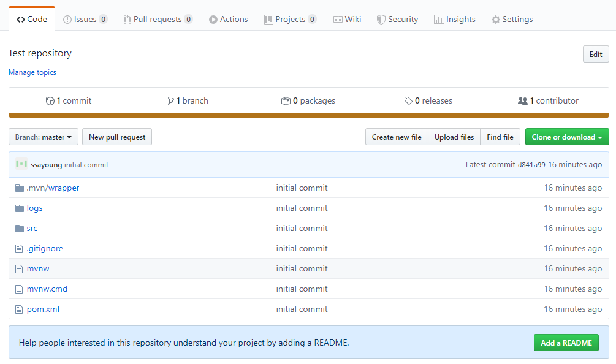Click the file icon for .gitignore
Viewport: 616px width, 364px height.
19,249
